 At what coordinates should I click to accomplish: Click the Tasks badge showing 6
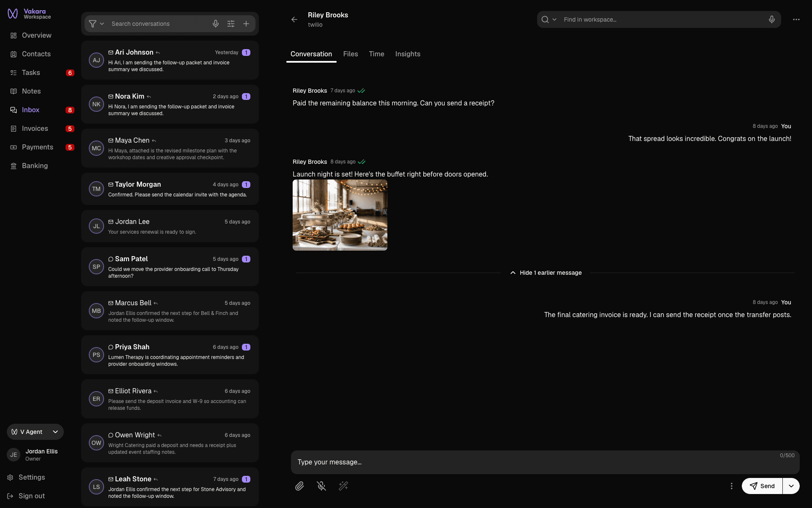[x=70, y=73]
